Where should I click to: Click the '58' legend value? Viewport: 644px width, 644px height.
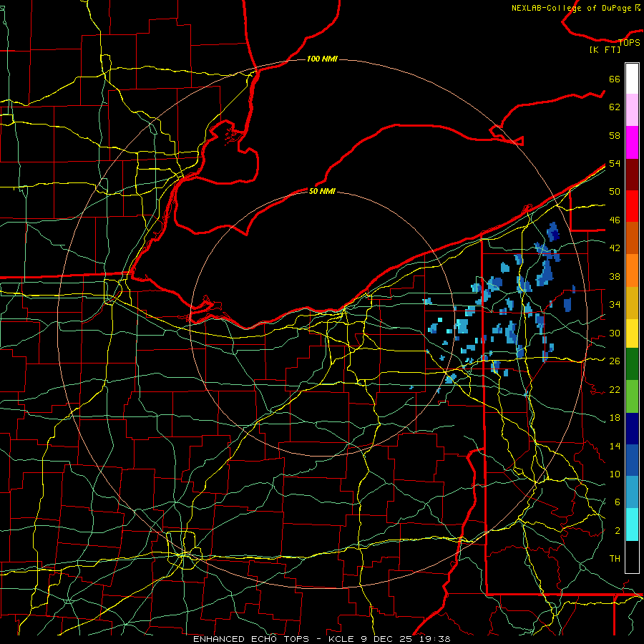coord(615,135)
